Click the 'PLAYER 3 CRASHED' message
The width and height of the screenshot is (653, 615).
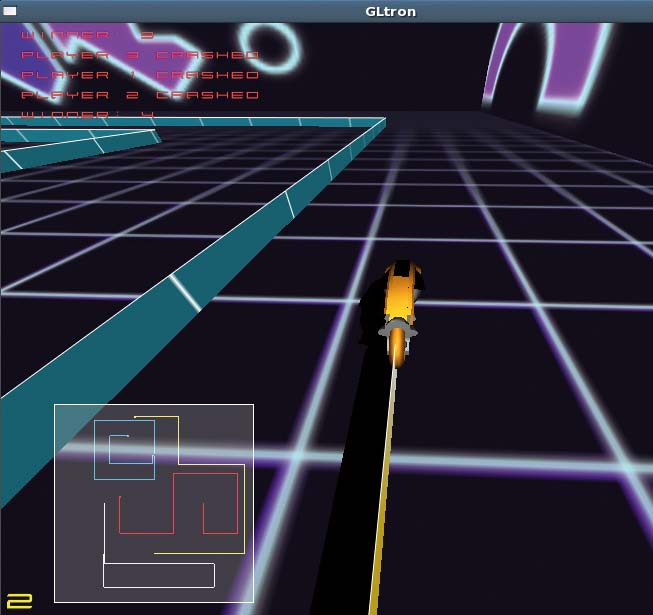coord(140,55)
